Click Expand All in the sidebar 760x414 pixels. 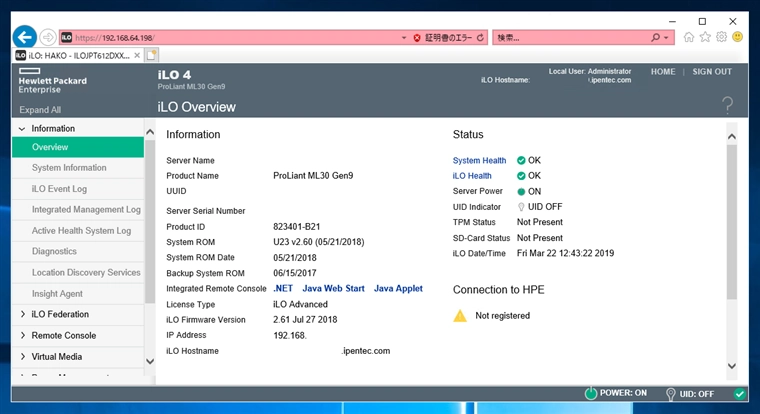[40, 110]
